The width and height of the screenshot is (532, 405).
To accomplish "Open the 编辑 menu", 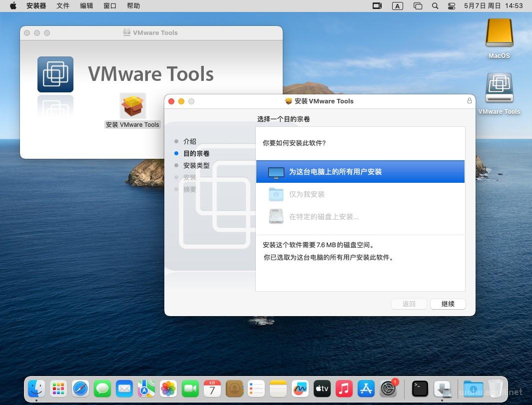I will [x=86, y=6].
